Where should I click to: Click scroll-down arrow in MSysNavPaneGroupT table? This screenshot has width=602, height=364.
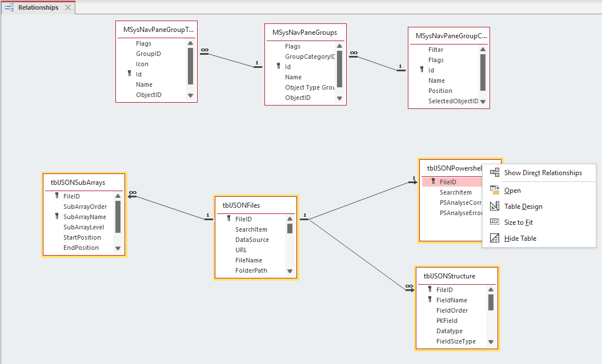190,95
